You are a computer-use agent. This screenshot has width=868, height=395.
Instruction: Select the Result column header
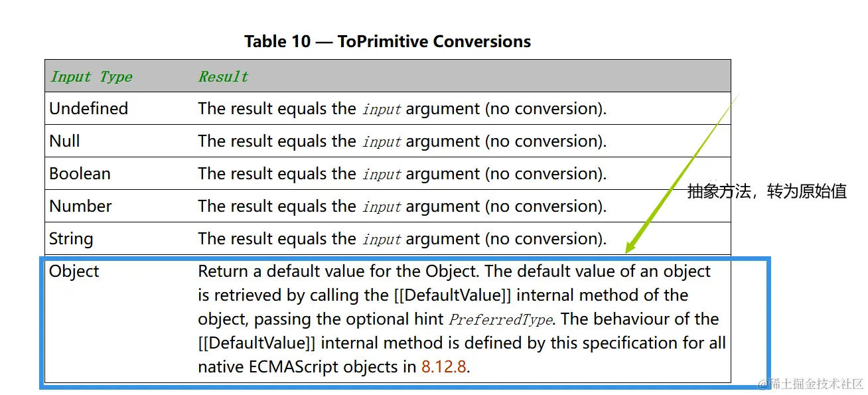[x=224, y=76]
